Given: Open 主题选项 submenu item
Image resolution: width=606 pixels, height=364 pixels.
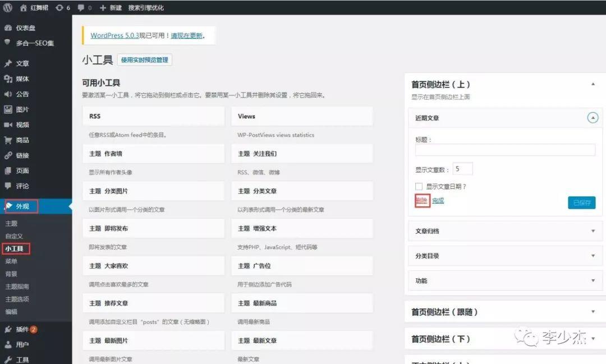Looking at the screenshot, I should click(17, 299).
